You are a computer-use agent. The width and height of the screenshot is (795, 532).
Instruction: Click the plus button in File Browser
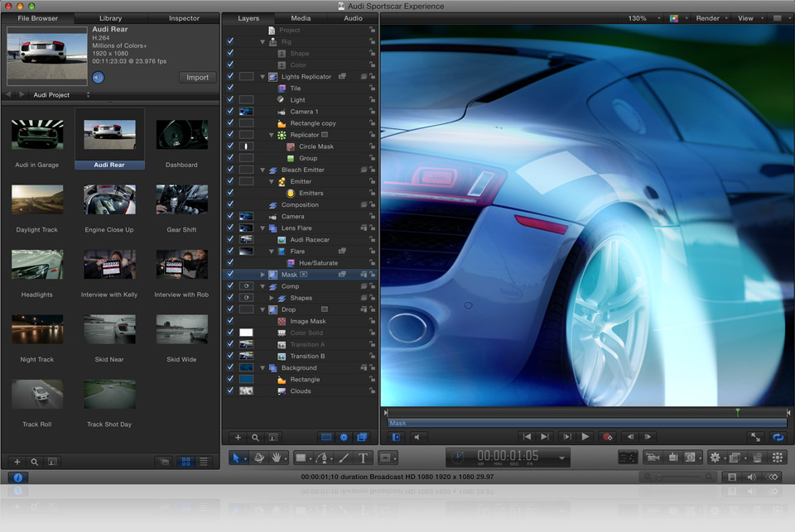click(x=17, y=462)
